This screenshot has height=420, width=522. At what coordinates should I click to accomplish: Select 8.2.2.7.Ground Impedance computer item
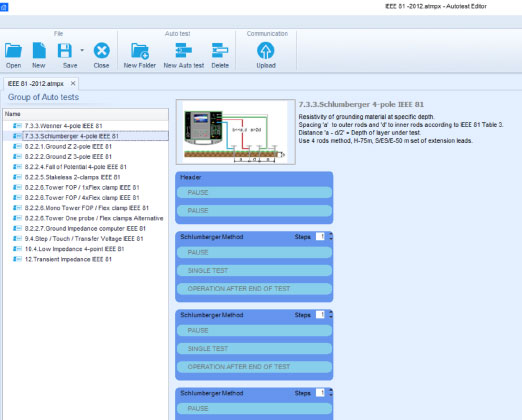85,229
